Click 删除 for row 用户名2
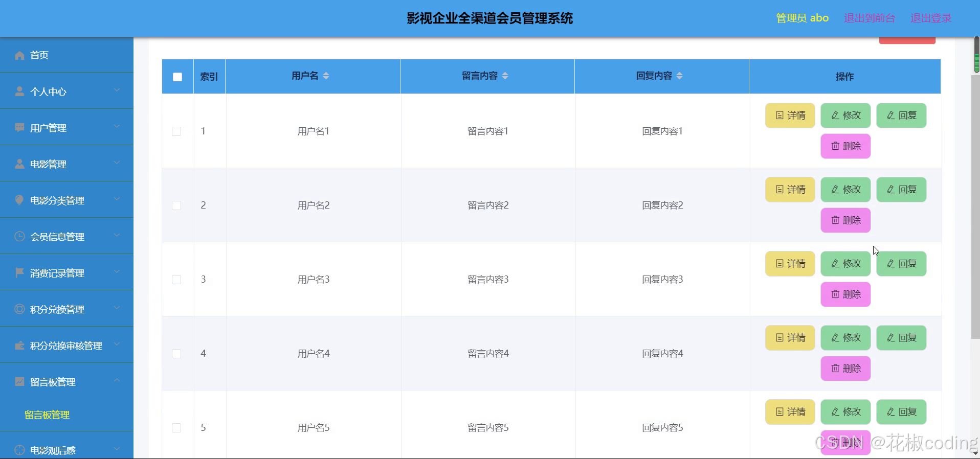The image size is (980, 459). pyautogui.click(x=845, y=220)
